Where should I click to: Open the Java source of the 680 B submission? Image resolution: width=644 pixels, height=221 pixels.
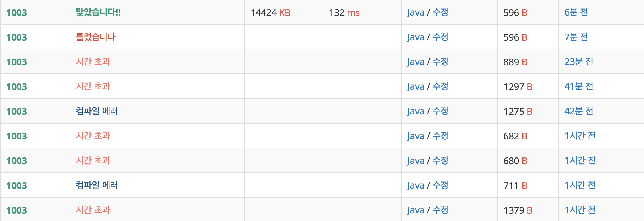(416, 161)
